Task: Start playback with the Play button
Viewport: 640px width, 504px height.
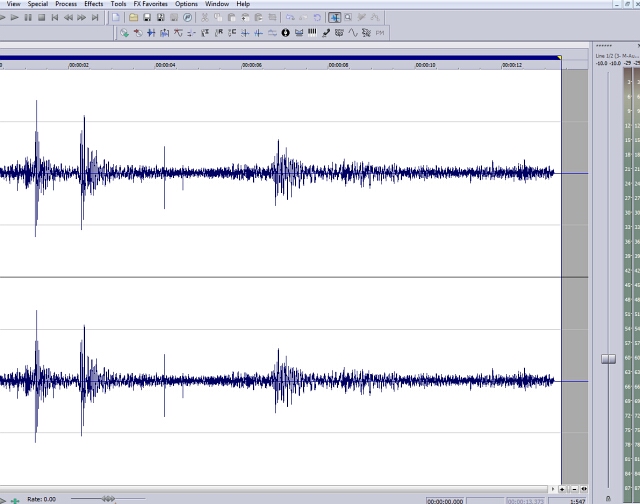Action: tap(15, 18)
